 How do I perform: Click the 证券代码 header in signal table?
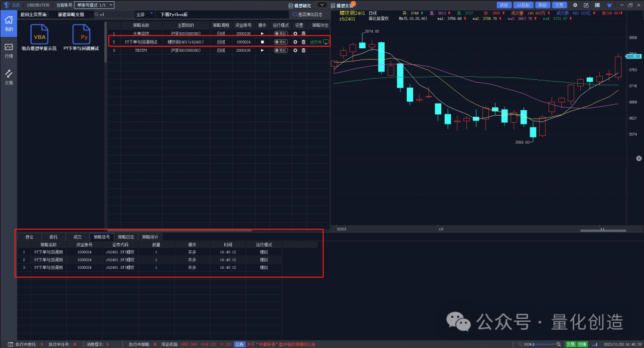tap(120, 244)
